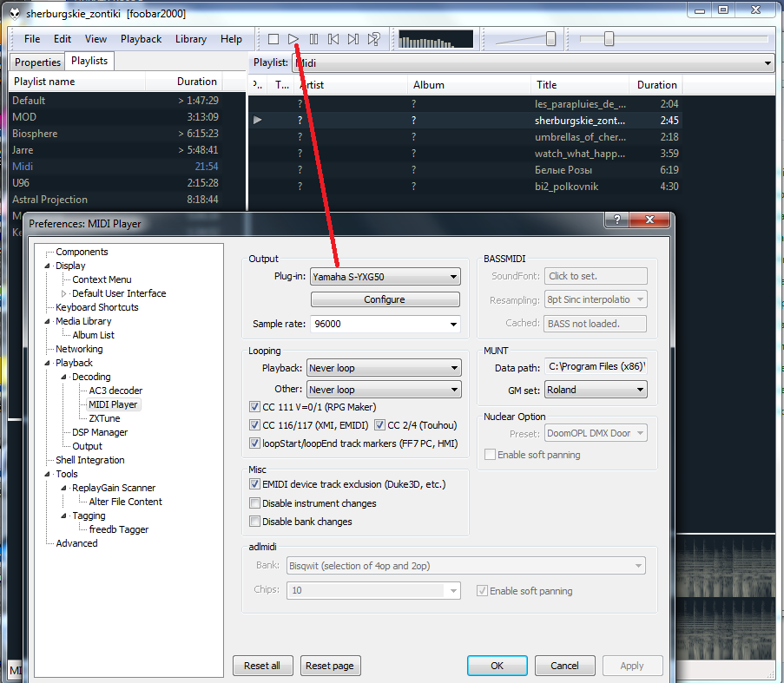
Task: Toggle loopStart/loopEnd track markers checkbox
Action: [254, 443]
